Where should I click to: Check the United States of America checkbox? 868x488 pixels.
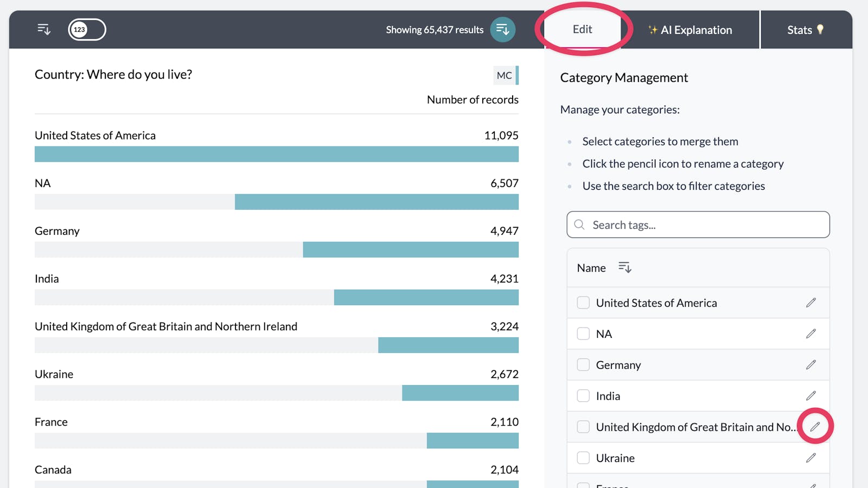pos(583,303)
